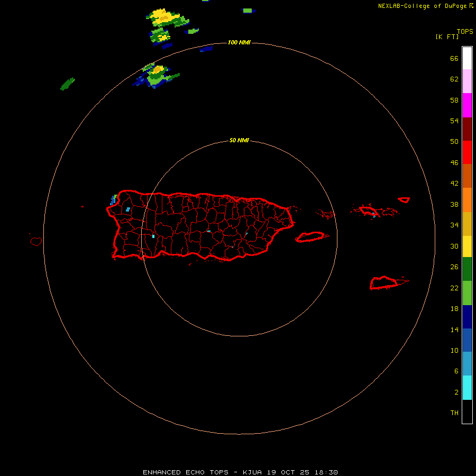Click the 34 legend value
The width and height of the screenshot is (476, 476).
[454, 225]
